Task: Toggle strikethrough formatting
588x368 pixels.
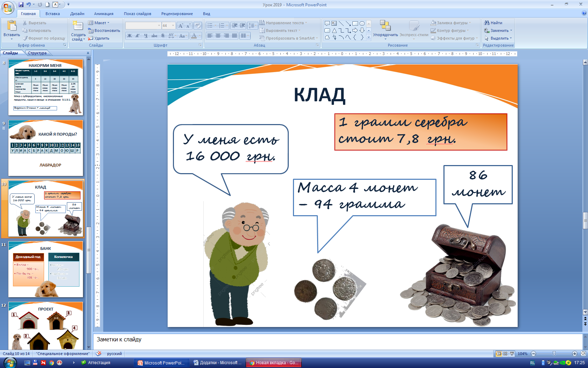Action: tap(154, 36)
